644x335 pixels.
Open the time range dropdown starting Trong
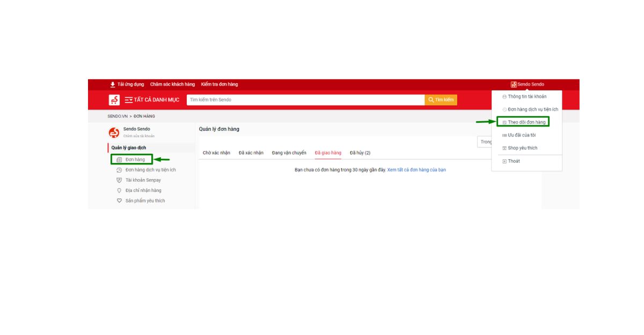coord(485,142)
